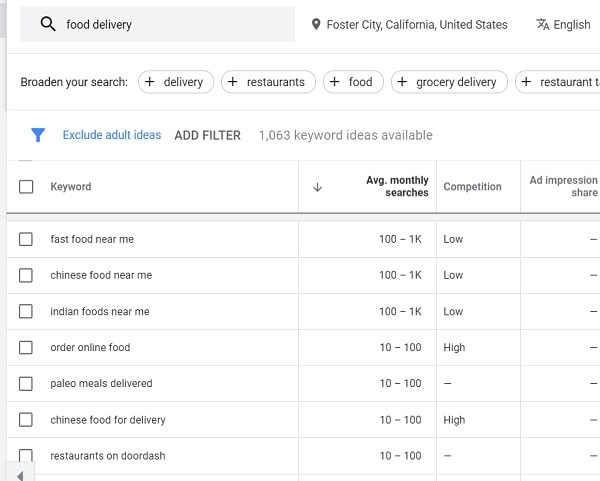This screenshot has height=481, width=600.
Task: Click High competition for chinese food for delivery
Action: (454, 420)
